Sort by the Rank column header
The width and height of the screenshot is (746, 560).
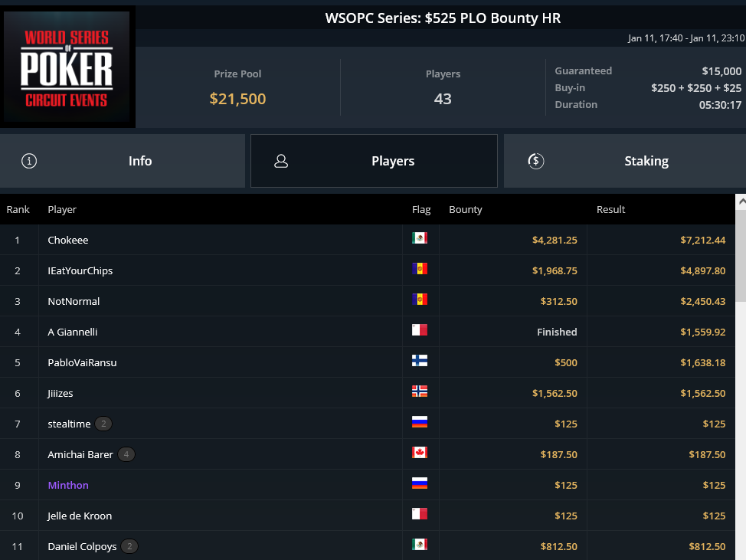click(x=18, y=209)
